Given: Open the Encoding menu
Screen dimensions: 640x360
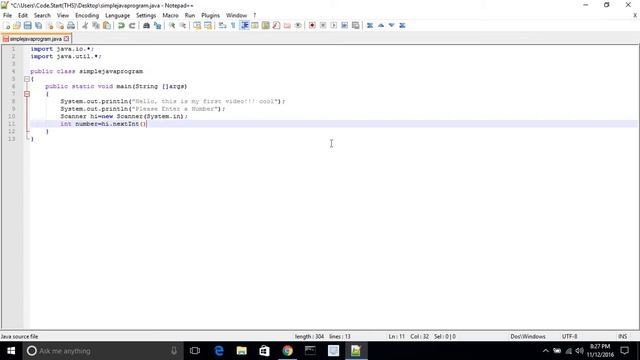Looking at the screenshot, I should (87, 15).
